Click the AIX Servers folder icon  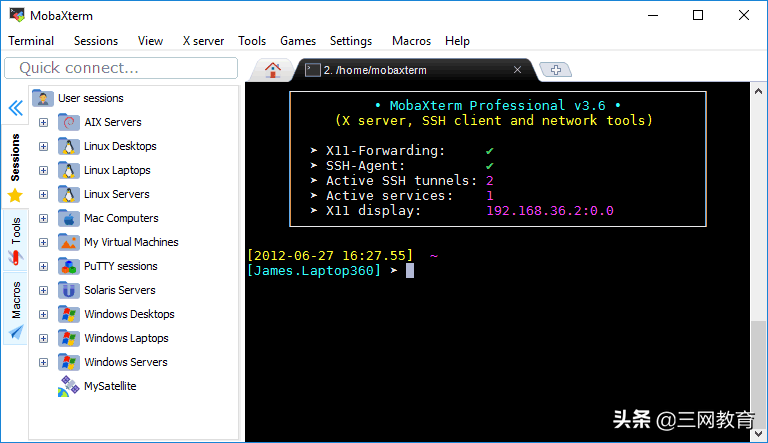(68, 122)
